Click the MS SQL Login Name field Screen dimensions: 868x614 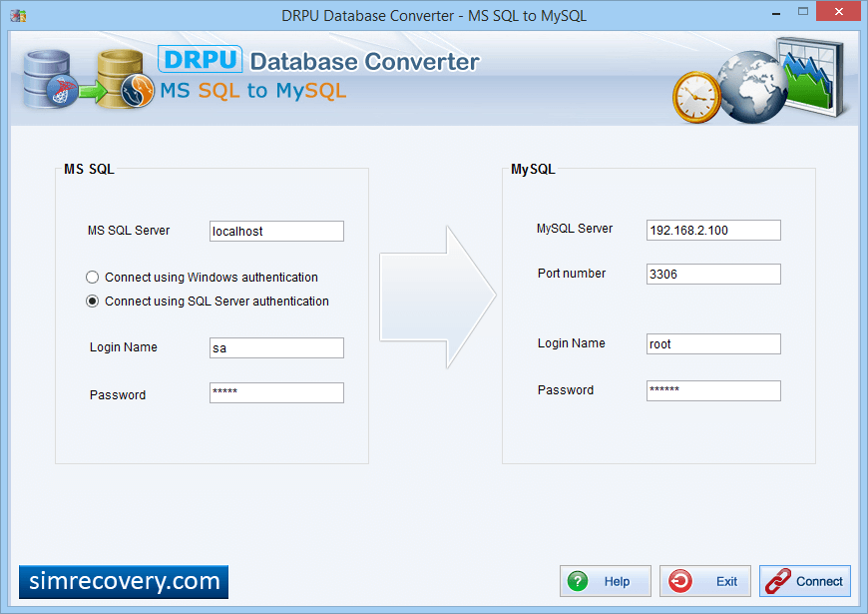(x=276, y=348)
